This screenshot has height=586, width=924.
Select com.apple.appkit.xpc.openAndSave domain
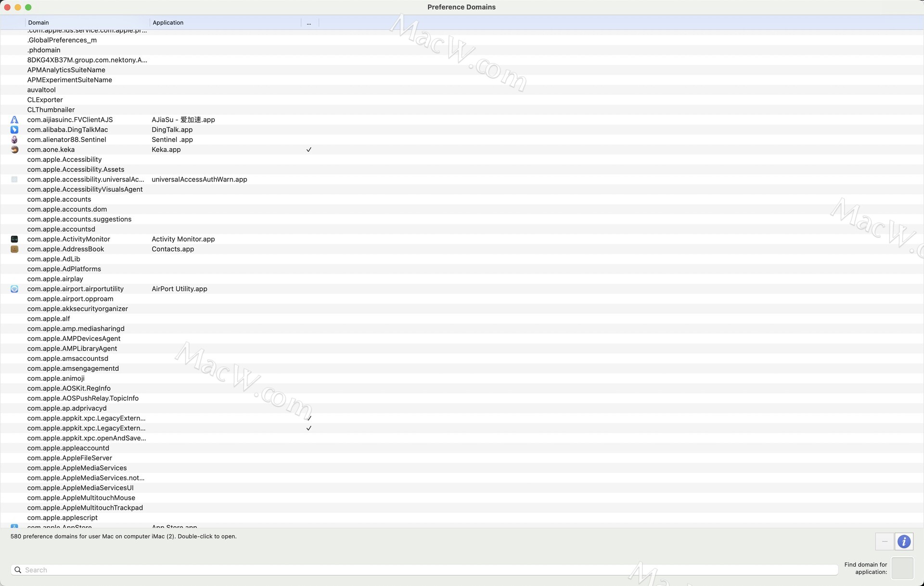point(87,438)
